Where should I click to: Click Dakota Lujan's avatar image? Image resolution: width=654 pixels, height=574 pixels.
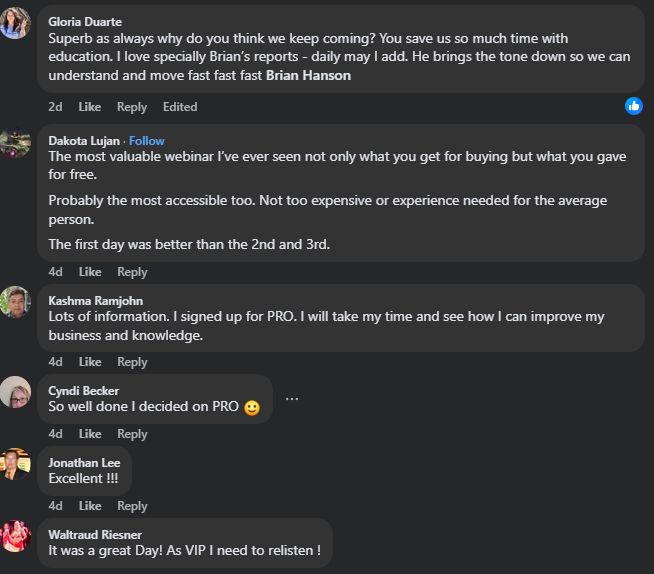tap(15, 142)
